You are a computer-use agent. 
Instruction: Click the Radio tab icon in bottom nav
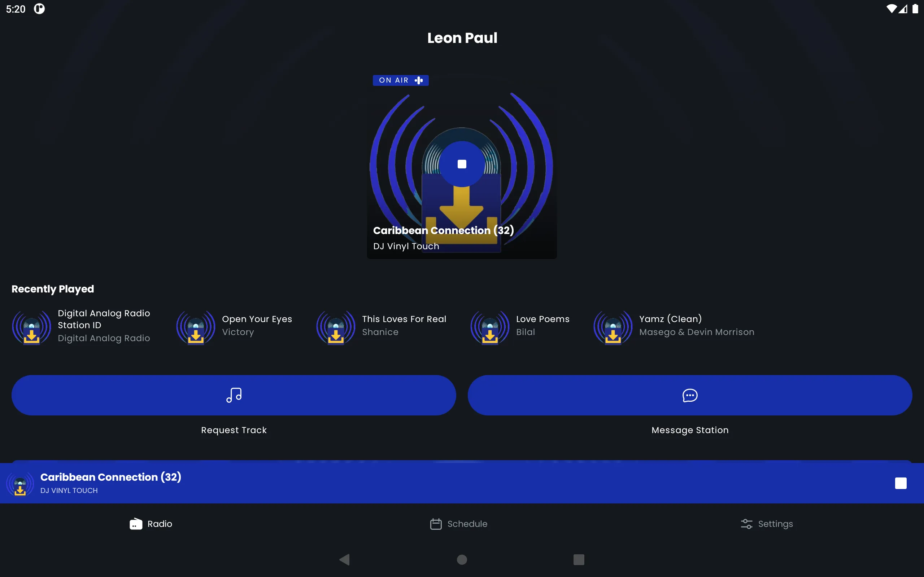click(x=136, y=524)
